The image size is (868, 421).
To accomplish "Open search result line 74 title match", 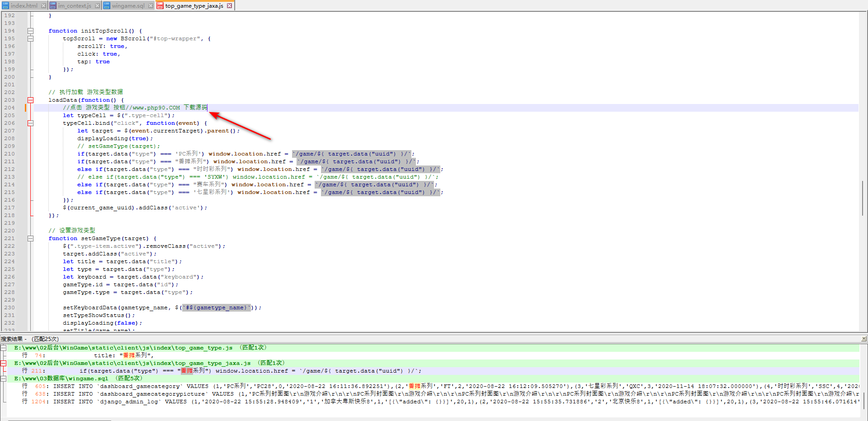I will pyautogui.click(x=122, y=355).
